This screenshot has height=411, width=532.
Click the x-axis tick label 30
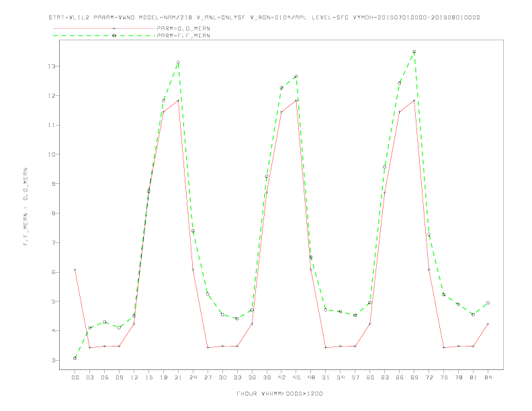pyautogui.click(x=222, y=377)
